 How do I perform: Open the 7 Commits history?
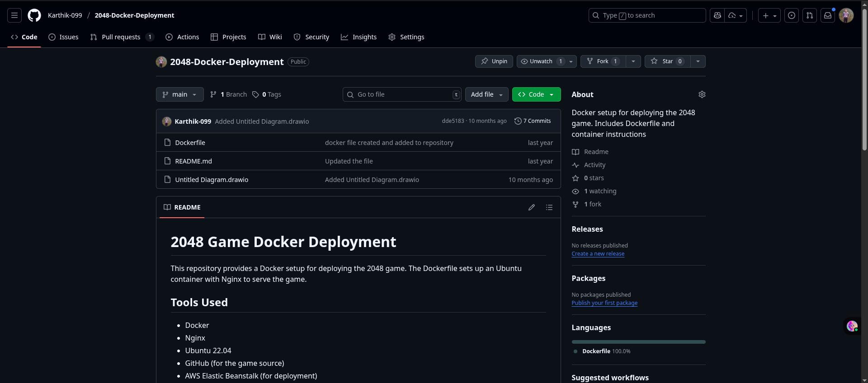click(533, 121)
